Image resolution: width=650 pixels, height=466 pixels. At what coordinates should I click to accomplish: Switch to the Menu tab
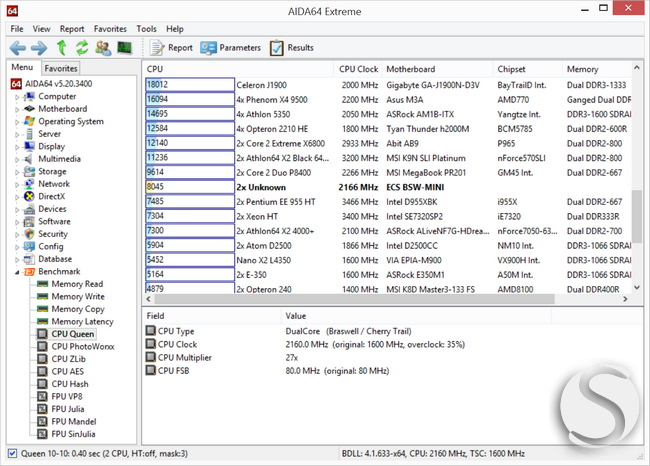tap(22, 67)
